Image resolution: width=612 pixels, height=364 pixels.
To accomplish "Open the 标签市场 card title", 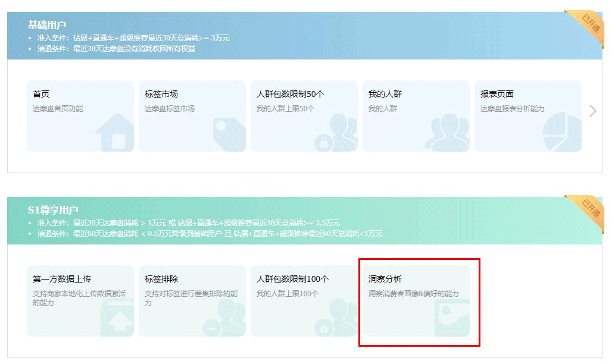I will pyautogui.click(x=161, y=94).
